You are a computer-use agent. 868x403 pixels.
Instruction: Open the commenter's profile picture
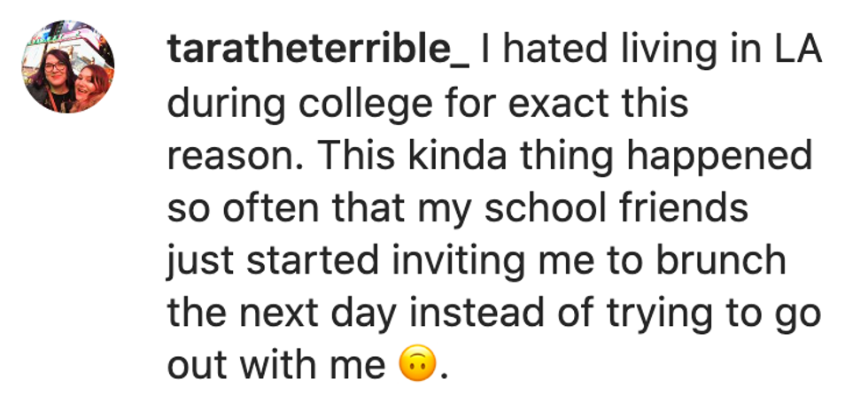pyautogui.click(x=68, y=70)
